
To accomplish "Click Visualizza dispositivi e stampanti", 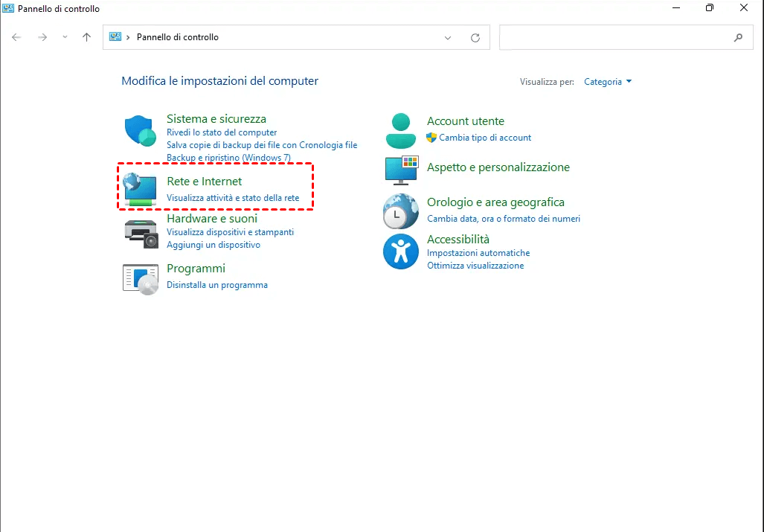I will click(230, 232).
